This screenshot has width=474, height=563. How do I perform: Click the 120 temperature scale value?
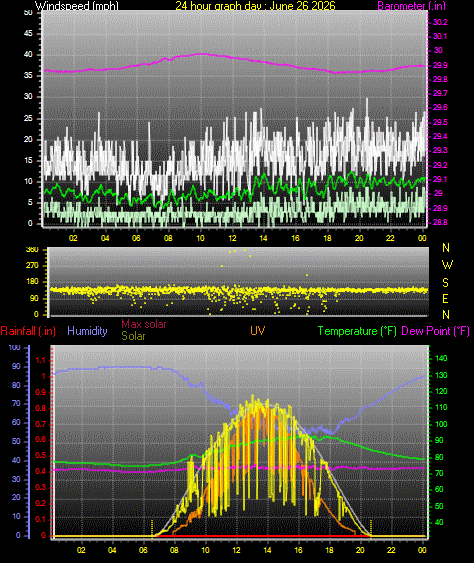coord(441,391)
